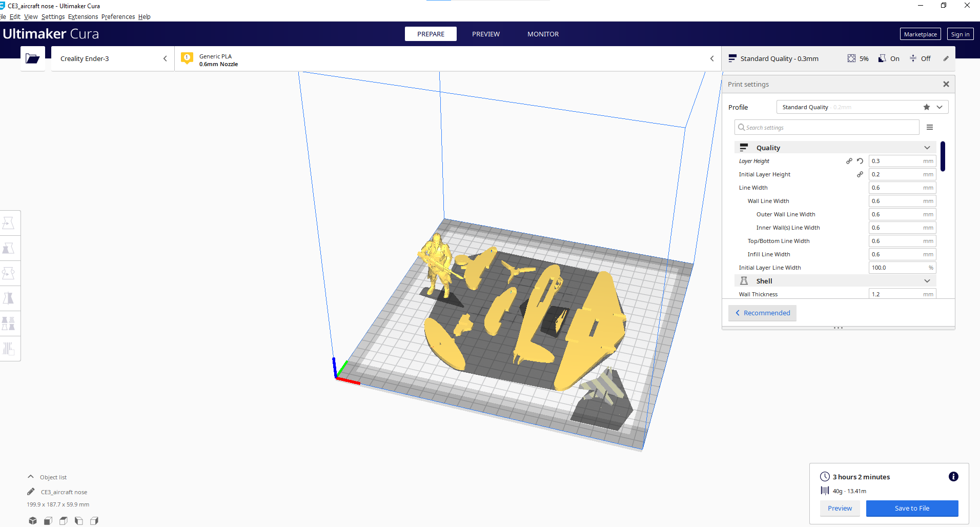Click the Initial Layer Height value field
The height and width of the screenshot is (527, 980).
tap(902, 174)
